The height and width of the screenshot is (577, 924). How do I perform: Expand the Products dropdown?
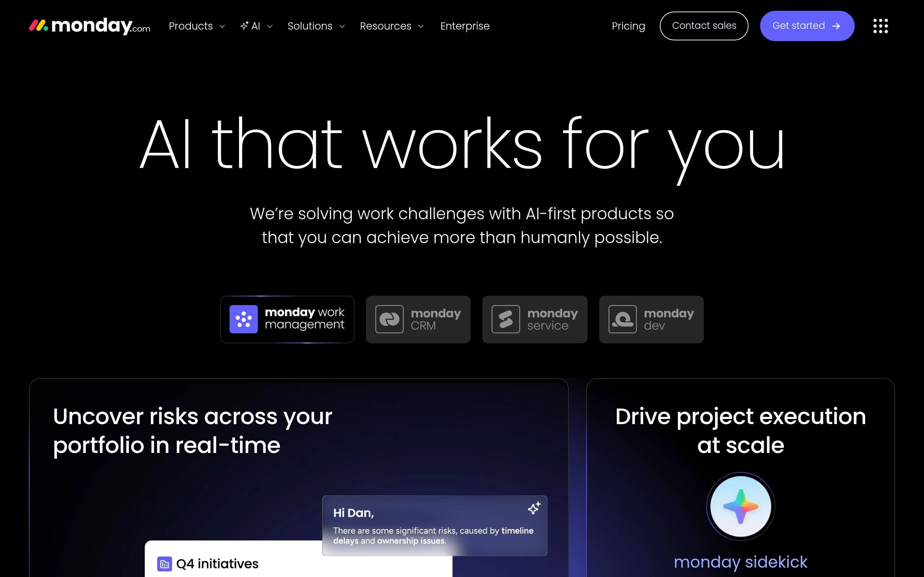(196, 26)
